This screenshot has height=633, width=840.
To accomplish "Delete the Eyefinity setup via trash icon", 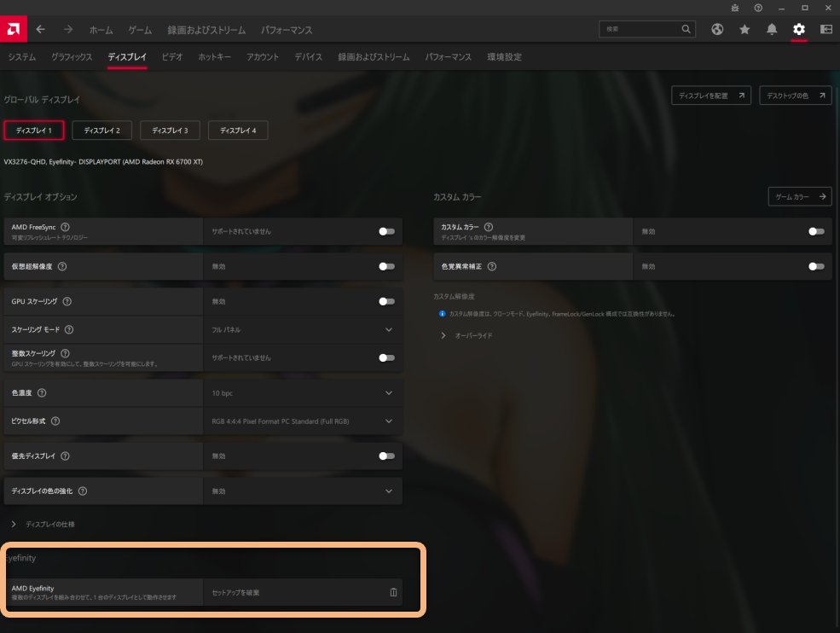I will pos(392,592).
